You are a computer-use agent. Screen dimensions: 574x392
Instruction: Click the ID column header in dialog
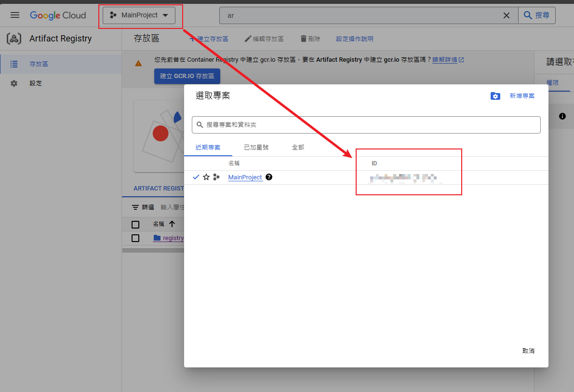[374, 163]
